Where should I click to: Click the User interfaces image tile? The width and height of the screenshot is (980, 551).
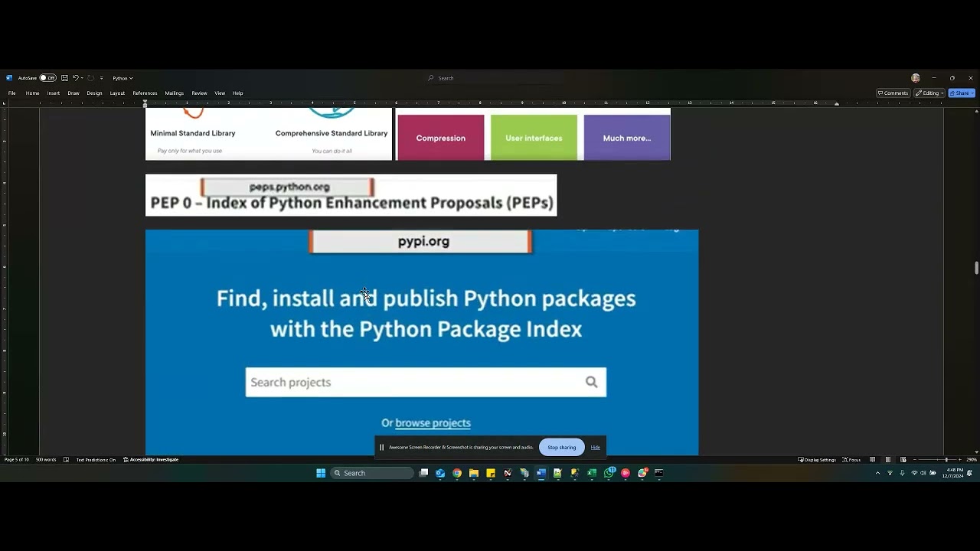(534, 138)
